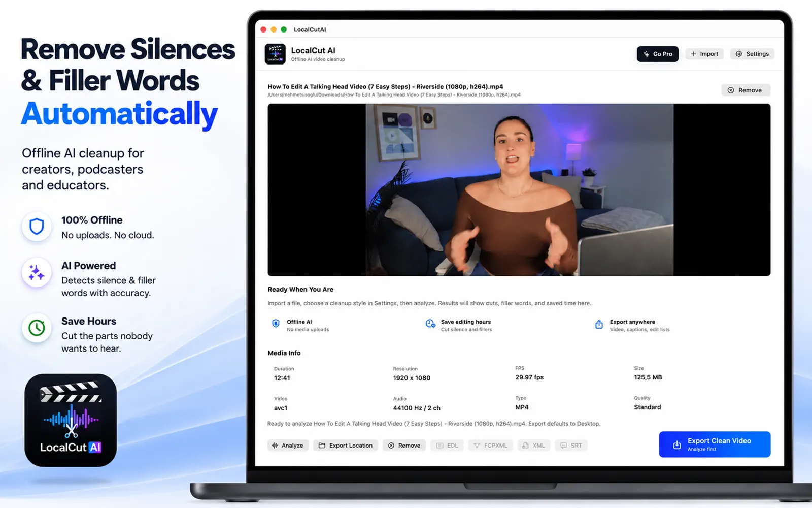Click Remove in the bottom toolbar
This screenshot has height=508, width=812.
(x=404, y=446)
